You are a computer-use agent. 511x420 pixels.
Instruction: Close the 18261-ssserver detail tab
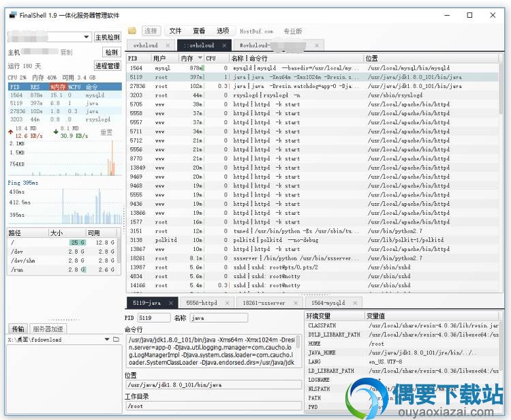(296, 303)
